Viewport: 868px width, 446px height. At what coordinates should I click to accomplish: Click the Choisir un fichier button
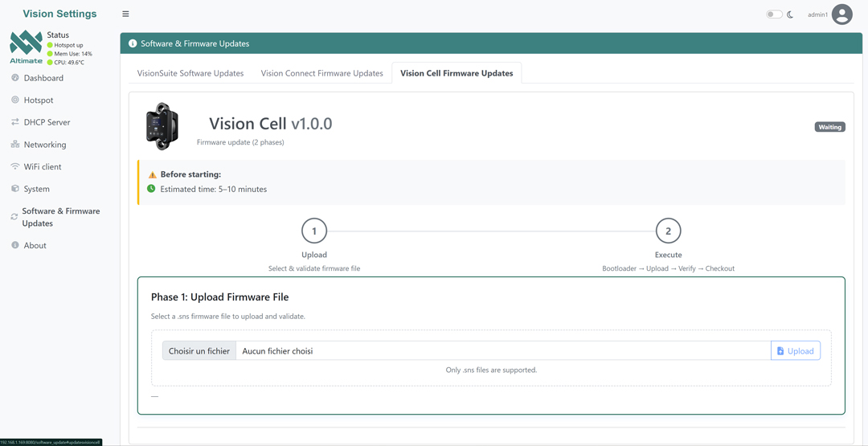click(x=199, y=351)
